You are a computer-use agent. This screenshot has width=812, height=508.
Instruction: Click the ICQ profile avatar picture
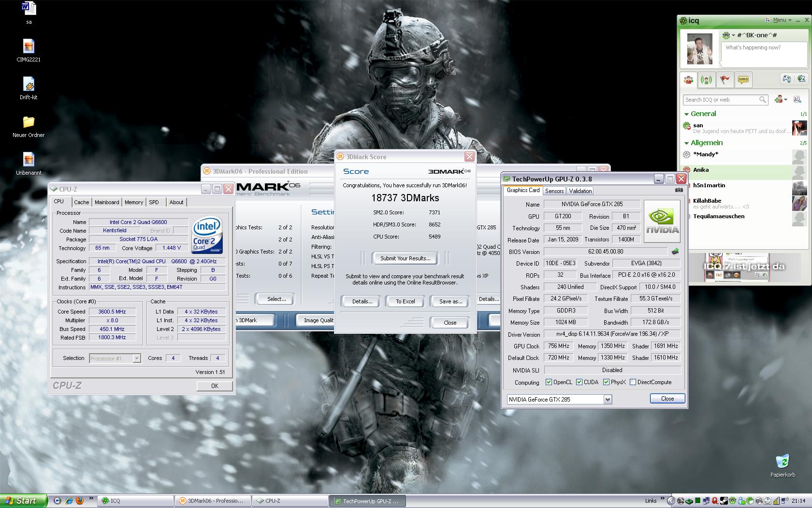(699, 49)
